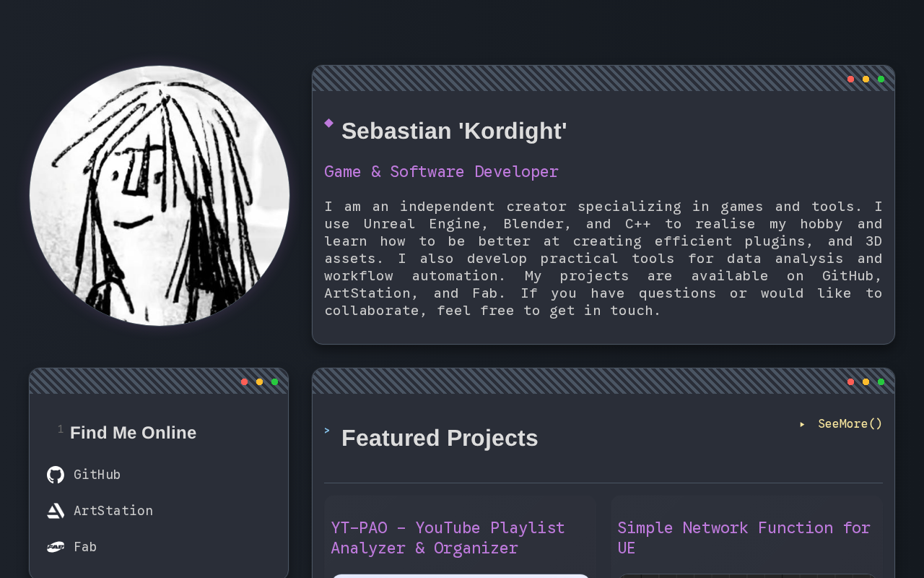
Task: Visit the ArtStation link
Action: point(113,511)
